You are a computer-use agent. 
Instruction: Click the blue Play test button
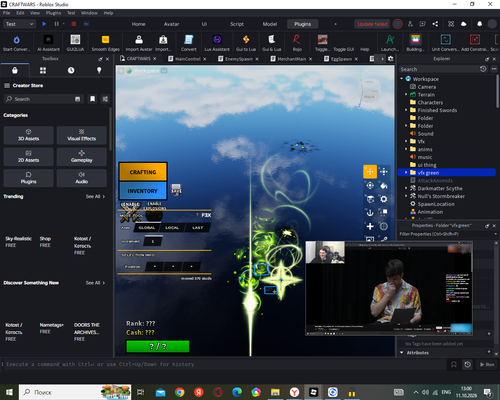click(x=44, y=24)
